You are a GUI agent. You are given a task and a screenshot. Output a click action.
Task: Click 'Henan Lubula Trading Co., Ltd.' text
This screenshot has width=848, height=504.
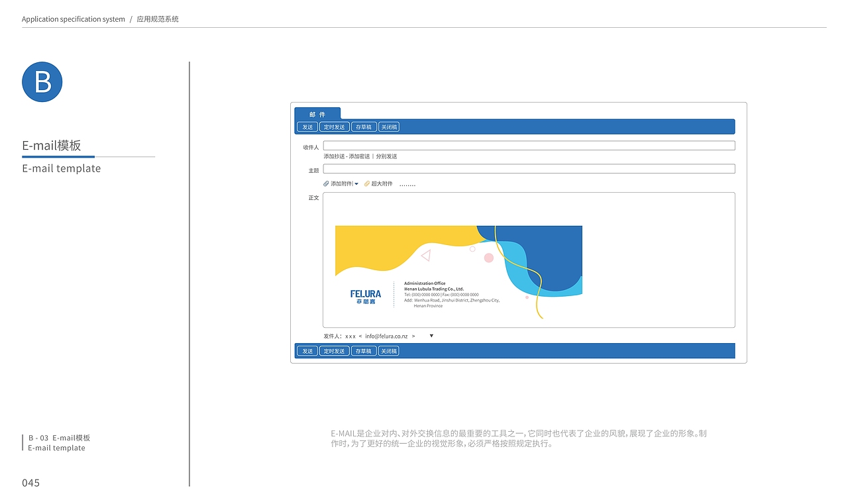[434, 289]
